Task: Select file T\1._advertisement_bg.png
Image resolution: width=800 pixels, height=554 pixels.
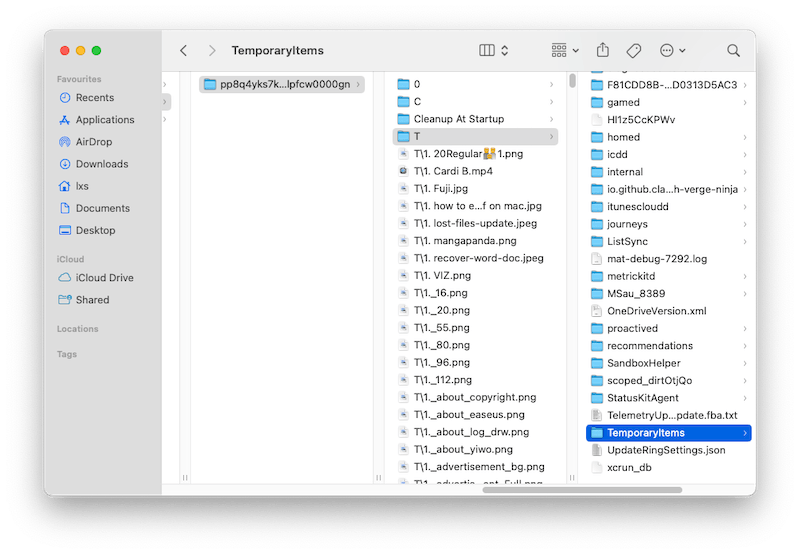Action: pos(476,467)
